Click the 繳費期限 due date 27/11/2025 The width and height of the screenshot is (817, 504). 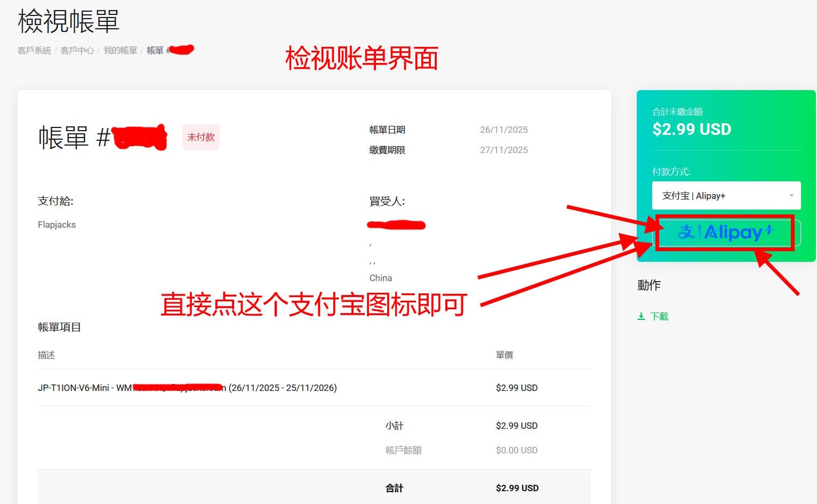(x=503, y=150)
